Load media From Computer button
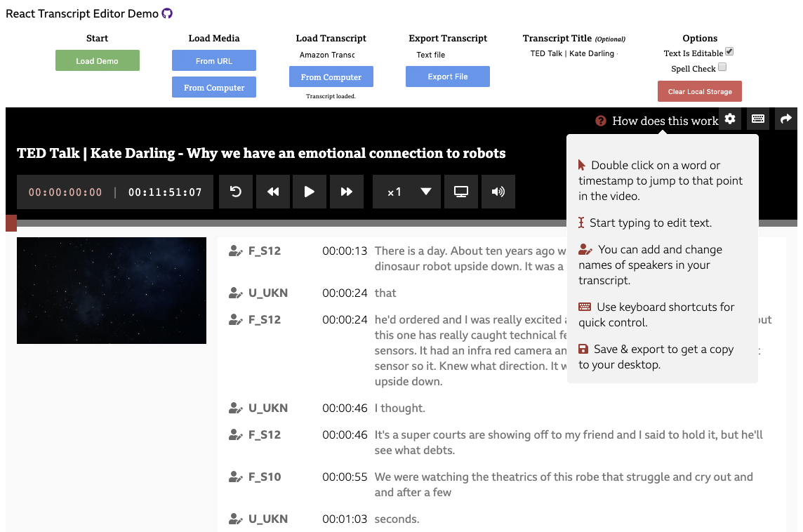Image resolution: width=803 pixels, height=532 pixels. click(x=214, y=87)
